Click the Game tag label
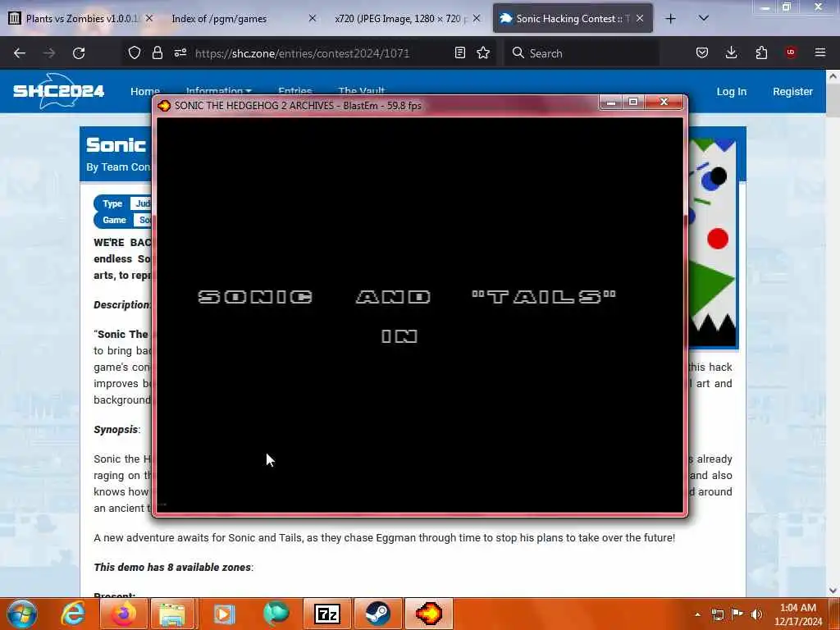This screenshot has width=840, height=630. coord(114,220)
